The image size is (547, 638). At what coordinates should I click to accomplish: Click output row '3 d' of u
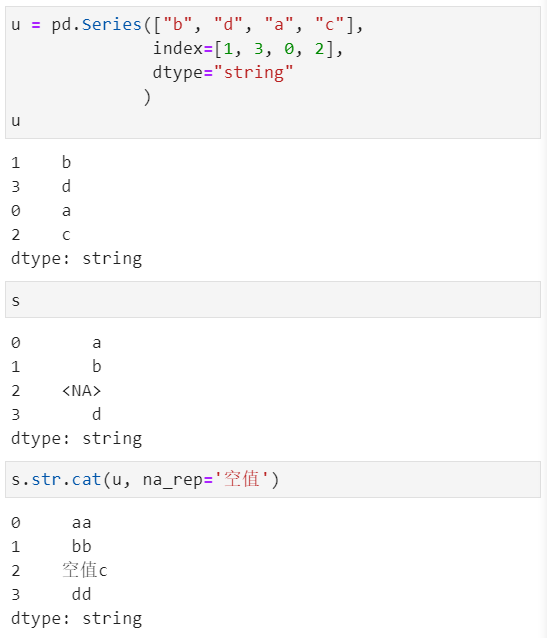(x=41, y=187)
